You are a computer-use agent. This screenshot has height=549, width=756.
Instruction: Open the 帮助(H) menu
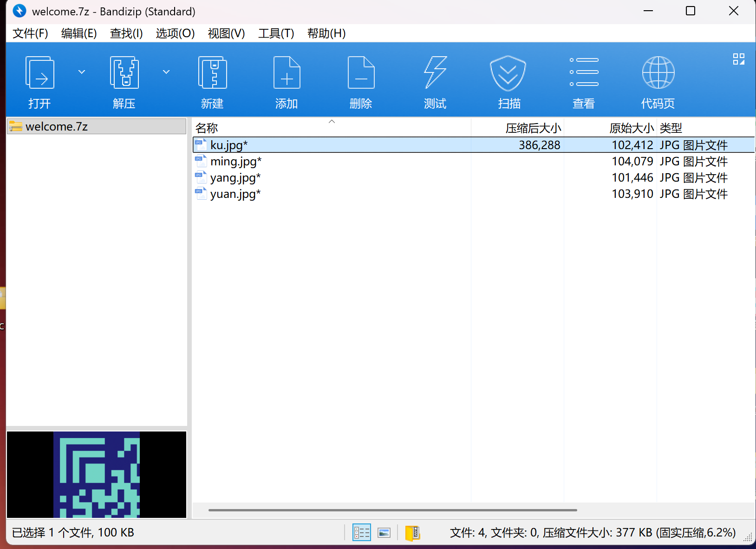coord(326,33)
